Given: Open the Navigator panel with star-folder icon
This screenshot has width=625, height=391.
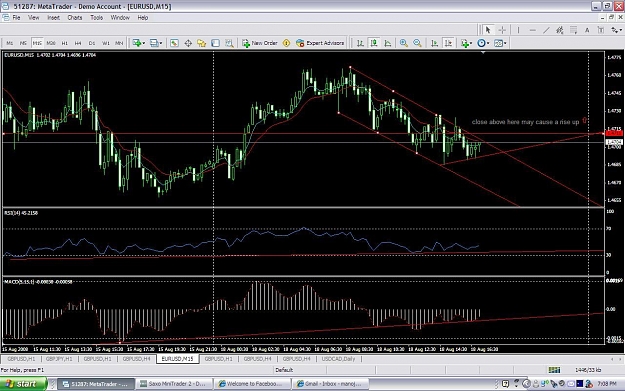Looking at the screenshot, I should pos(201,43).
